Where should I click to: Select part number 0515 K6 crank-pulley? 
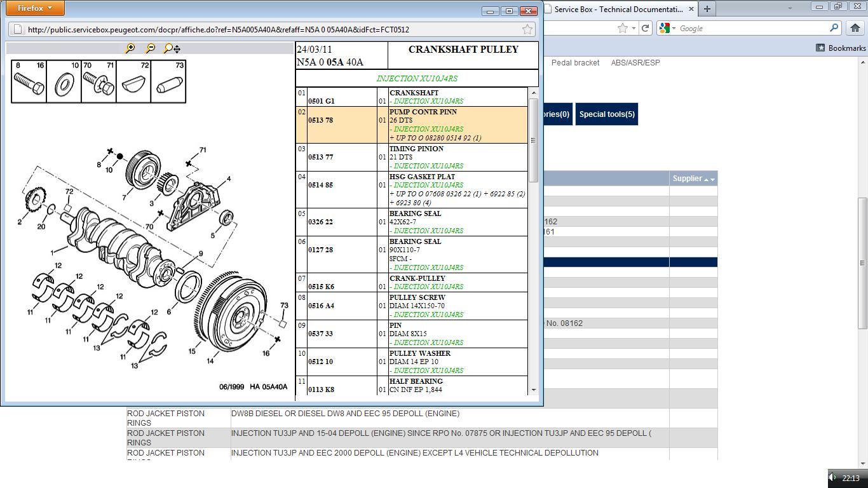point(321,287)
